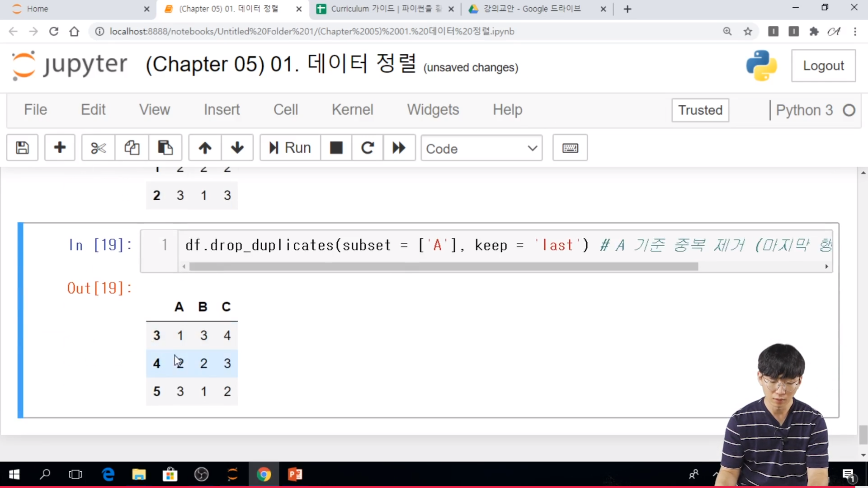
Task: Open the command palette keyboard icon
Action: (x=570, y=148)
